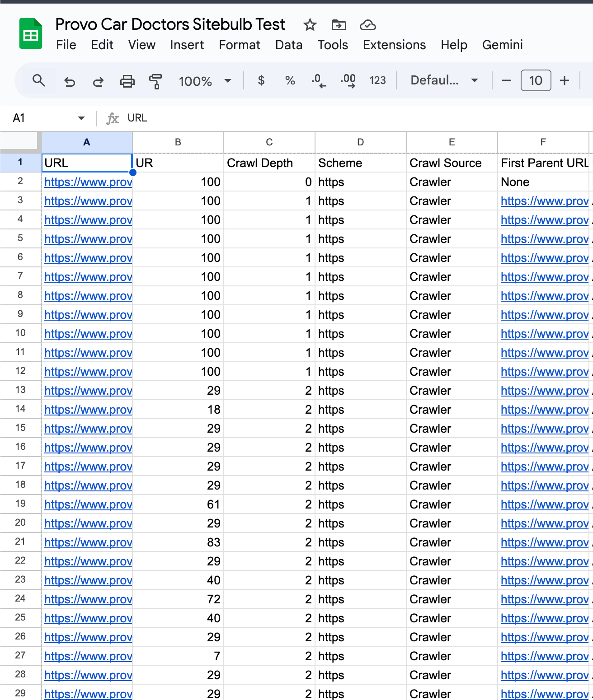Image resolution: width=593 pixels, height=700 pixels.
Task: Click the move to folder icon
Action: click(339, 25)
